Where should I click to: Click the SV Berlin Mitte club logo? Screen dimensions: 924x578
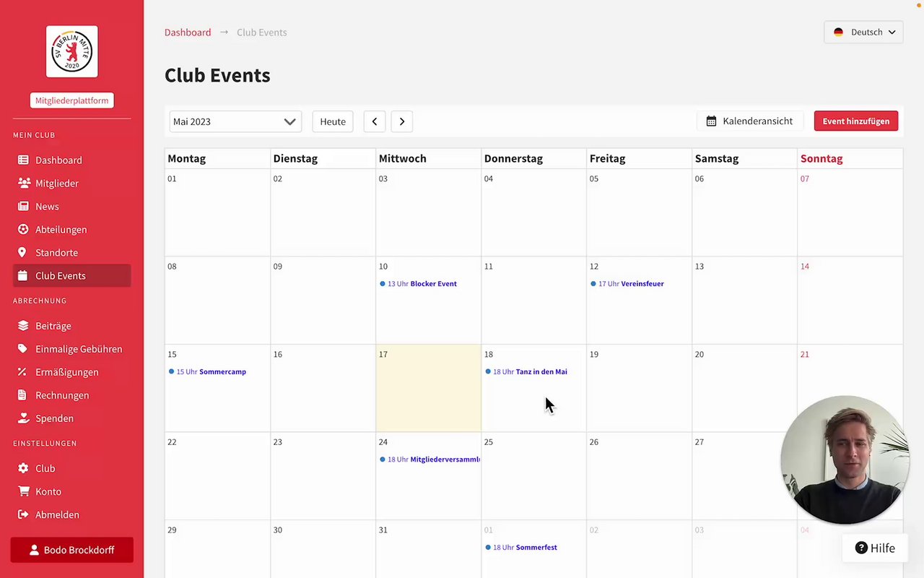72,52
